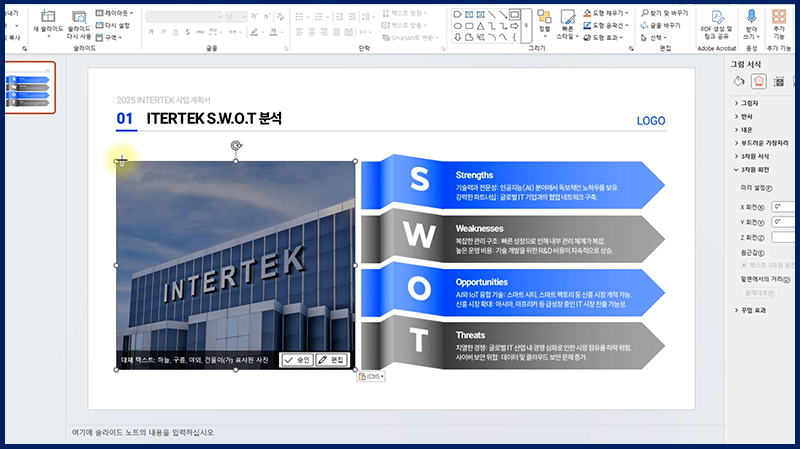Viewport: 800px width, 449px height.
Task: Open the 구역 section dropdown
Action: [x=109, y=37]
